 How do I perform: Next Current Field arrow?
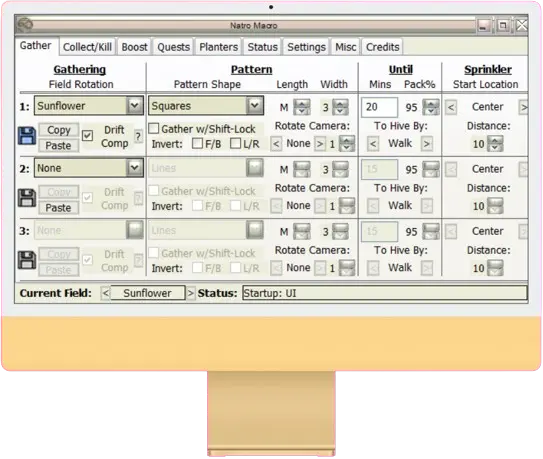190,293
